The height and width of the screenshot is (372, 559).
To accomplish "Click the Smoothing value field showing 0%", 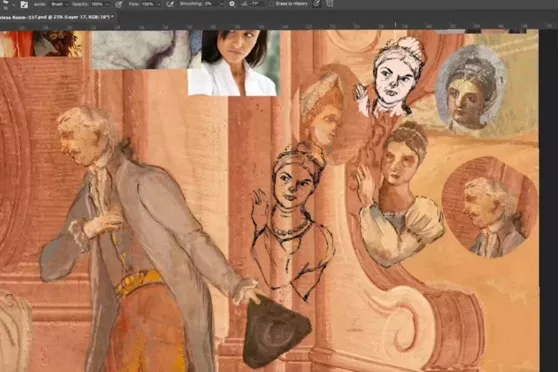I will pyautogui.click(x=210, y=4).
